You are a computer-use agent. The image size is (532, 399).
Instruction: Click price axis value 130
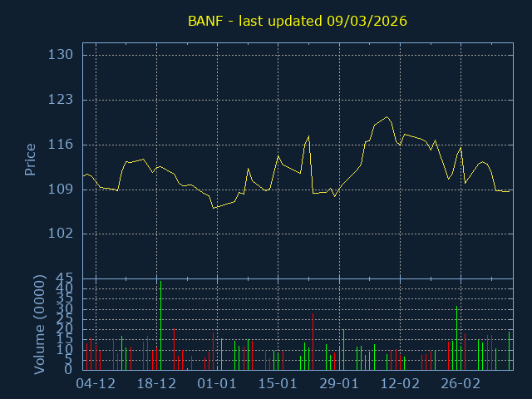pyautogui.click(x=61, y=55)
